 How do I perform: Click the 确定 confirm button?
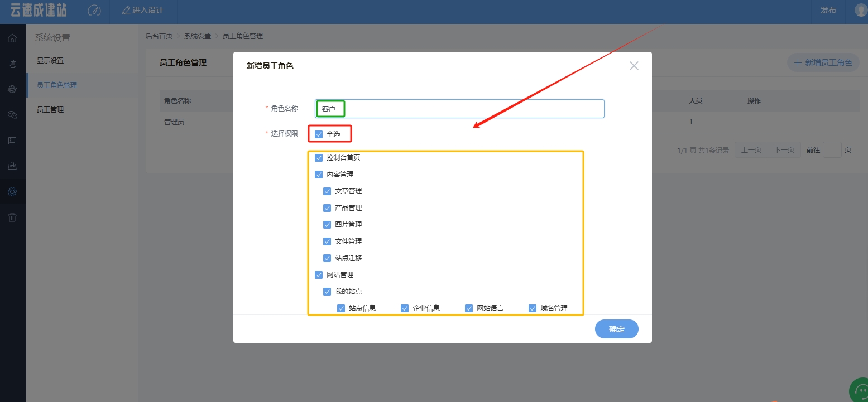[616, 329]
